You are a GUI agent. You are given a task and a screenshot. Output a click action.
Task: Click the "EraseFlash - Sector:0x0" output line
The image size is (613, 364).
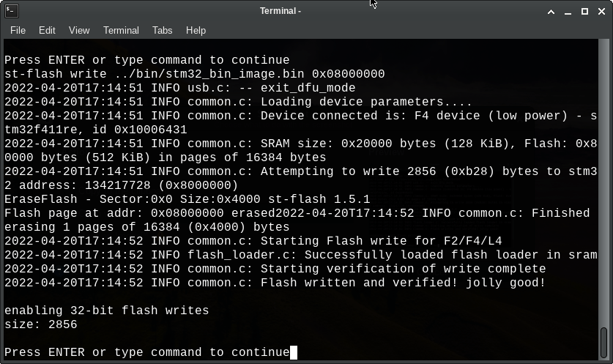click(x=187, y=199)
